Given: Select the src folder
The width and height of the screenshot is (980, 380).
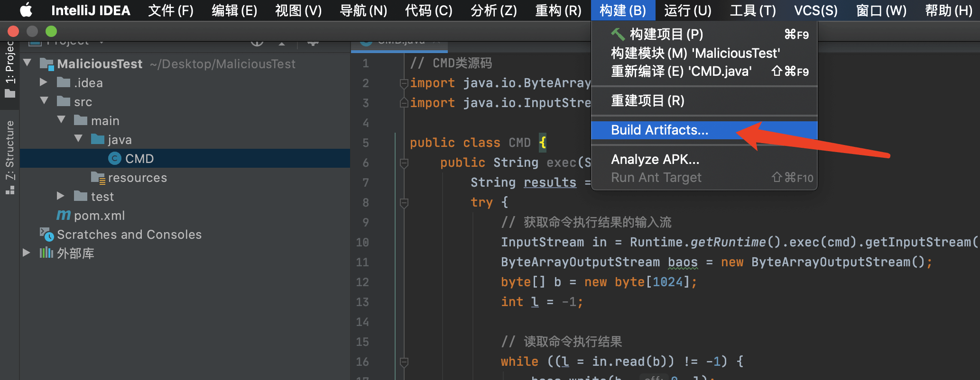Looking at the screenshot, I should pos(83,102).
